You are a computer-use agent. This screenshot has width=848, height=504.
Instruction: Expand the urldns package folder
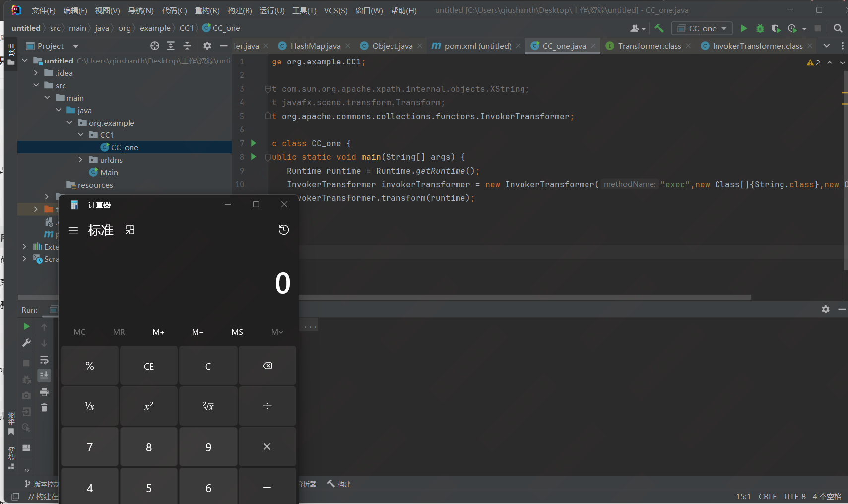81,160
